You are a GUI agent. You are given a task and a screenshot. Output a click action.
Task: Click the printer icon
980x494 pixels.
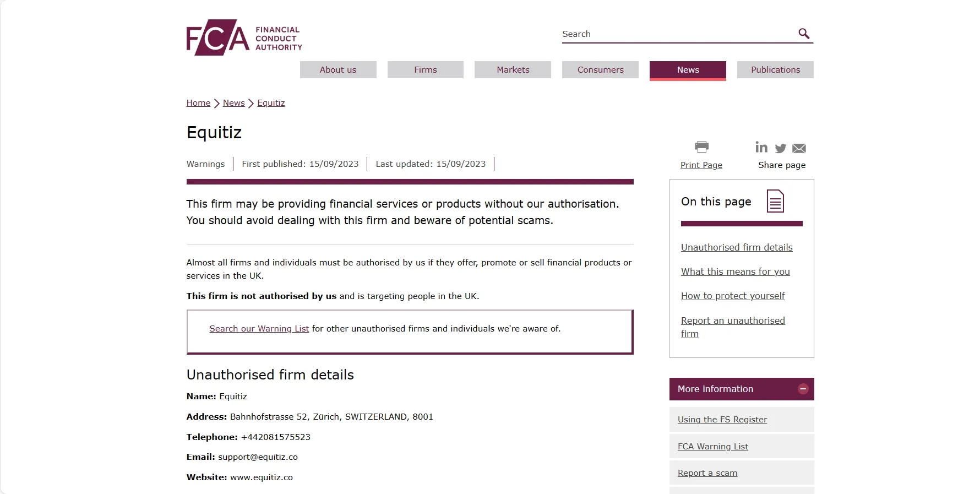click(x=701, y=146)
